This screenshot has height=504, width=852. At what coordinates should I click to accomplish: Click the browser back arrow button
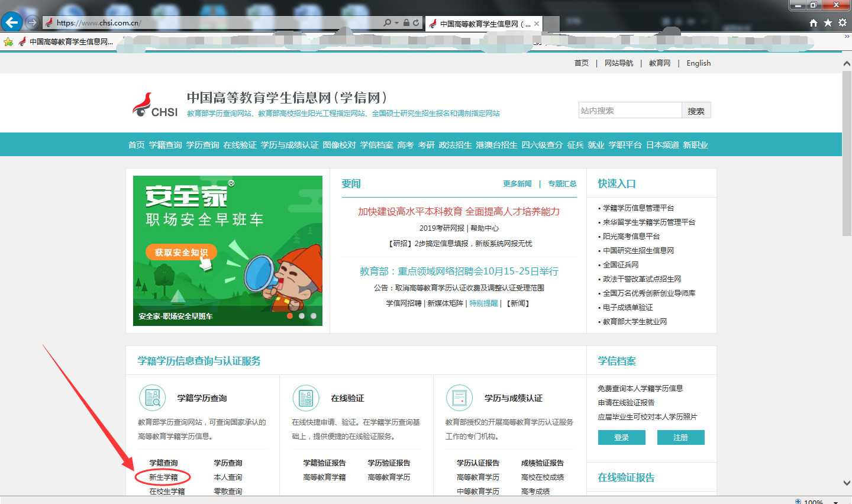11,22
